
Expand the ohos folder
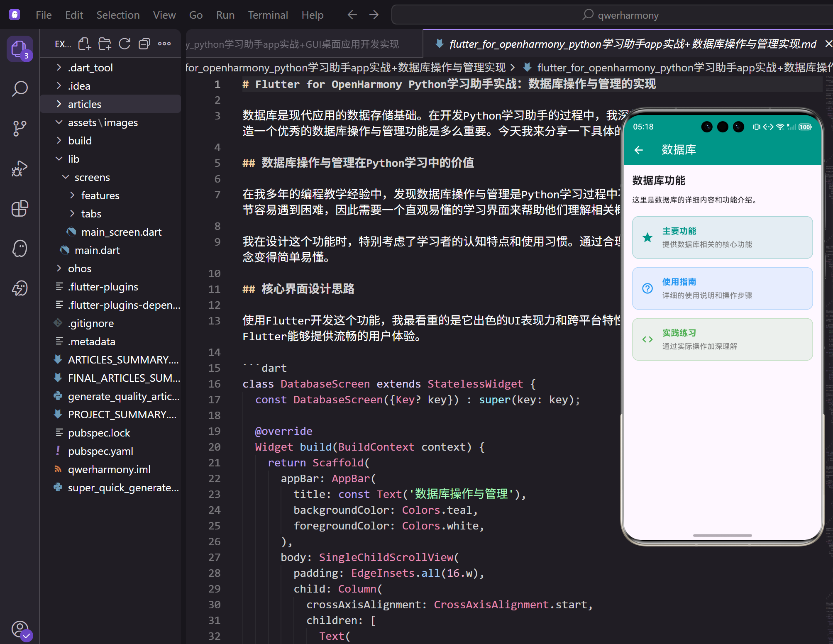(x=79, y=268)
